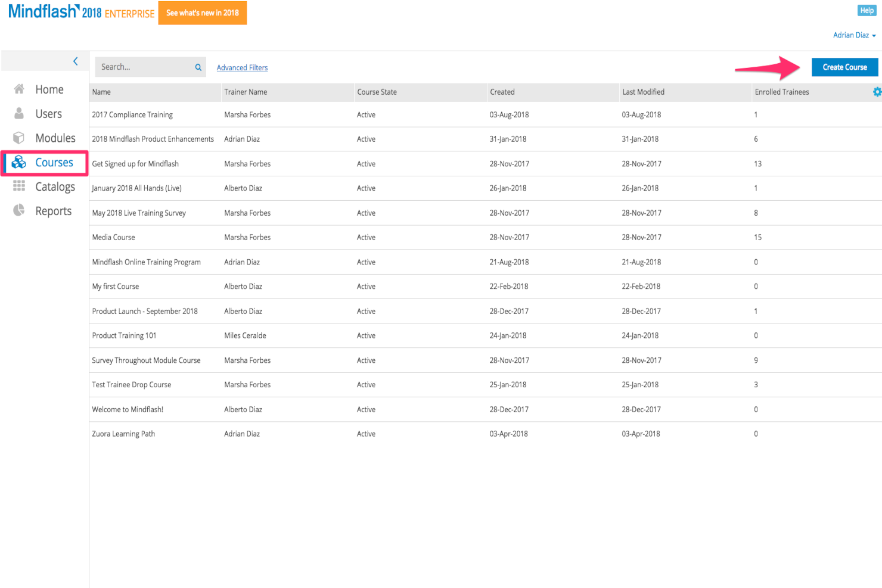The width and height of the screenshot is (882, 588).
Task: Open Mindflash Online Training Program course
Action: click(146, 262)
